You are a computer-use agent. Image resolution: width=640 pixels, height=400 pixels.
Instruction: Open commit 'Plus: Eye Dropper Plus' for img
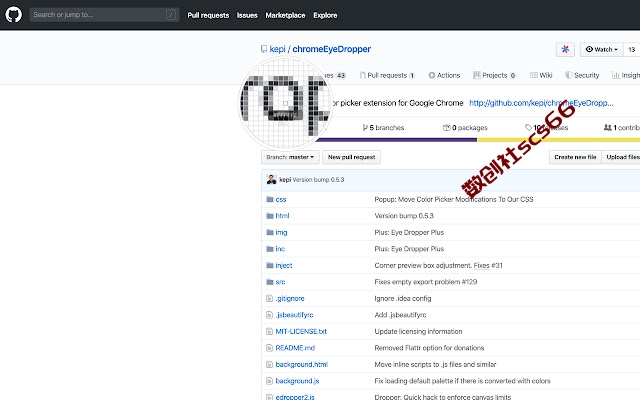[x=409, y=232]
